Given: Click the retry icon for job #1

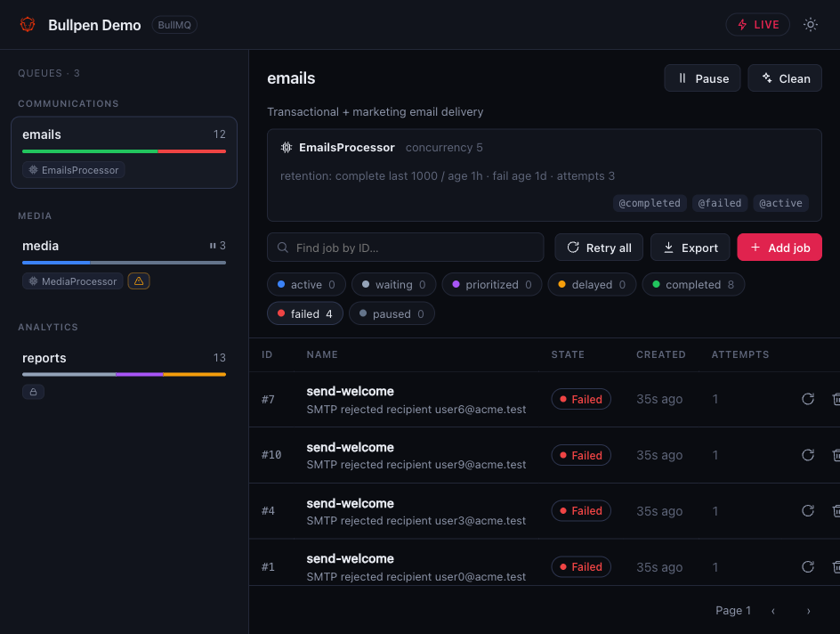Looking at the screenshot, I should (x=808, y=566).
